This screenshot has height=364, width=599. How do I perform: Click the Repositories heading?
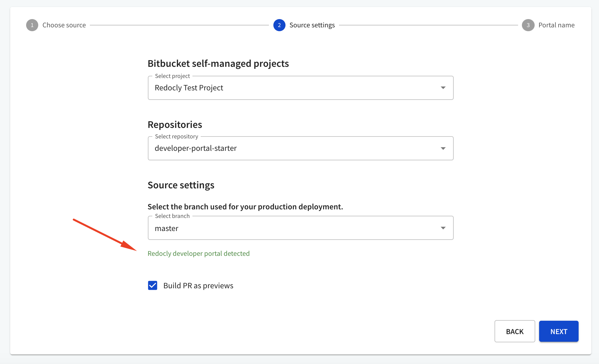pos(175,124)
